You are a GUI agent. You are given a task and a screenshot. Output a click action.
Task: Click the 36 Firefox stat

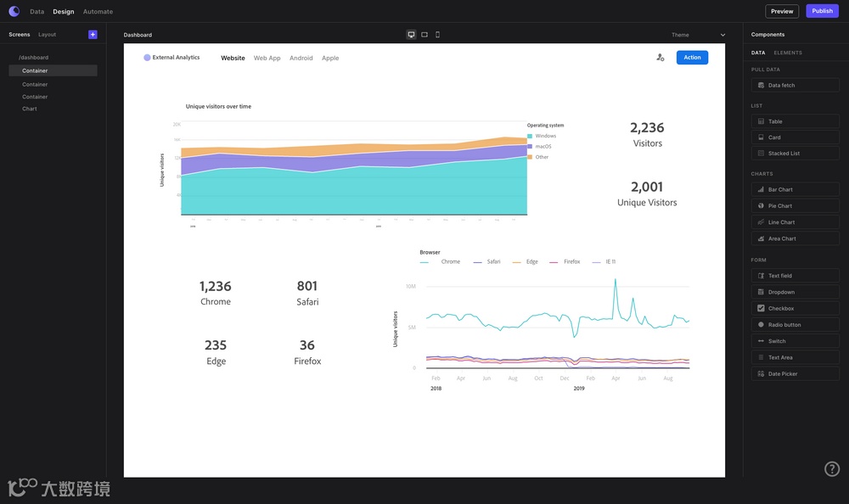pyautogui.click(x=307, y=352)
